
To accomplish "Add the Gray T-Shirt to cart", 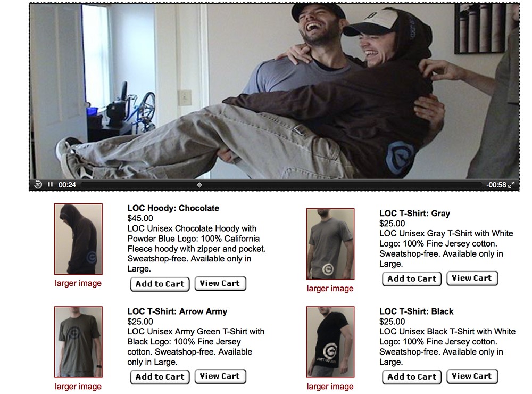I will click(412, 279).
